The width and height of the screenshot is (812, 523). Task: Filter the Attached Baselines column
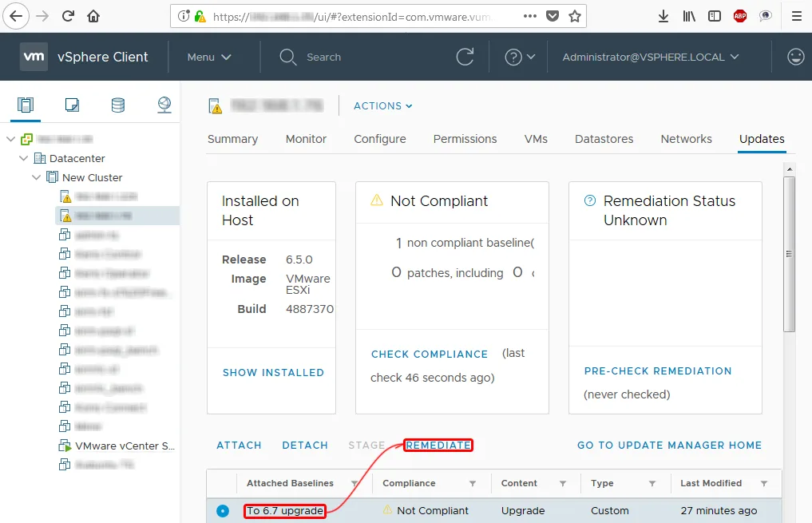pos(355,483)
